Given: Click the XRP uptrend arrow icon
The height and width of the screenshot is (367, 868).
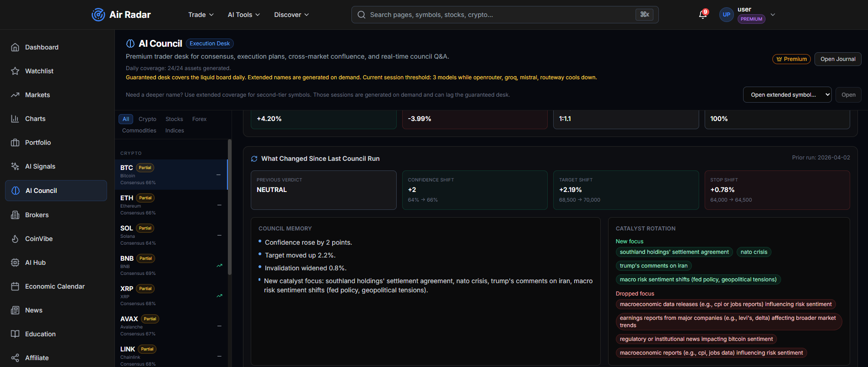Looking at the screenshot, I should point(219,296).
